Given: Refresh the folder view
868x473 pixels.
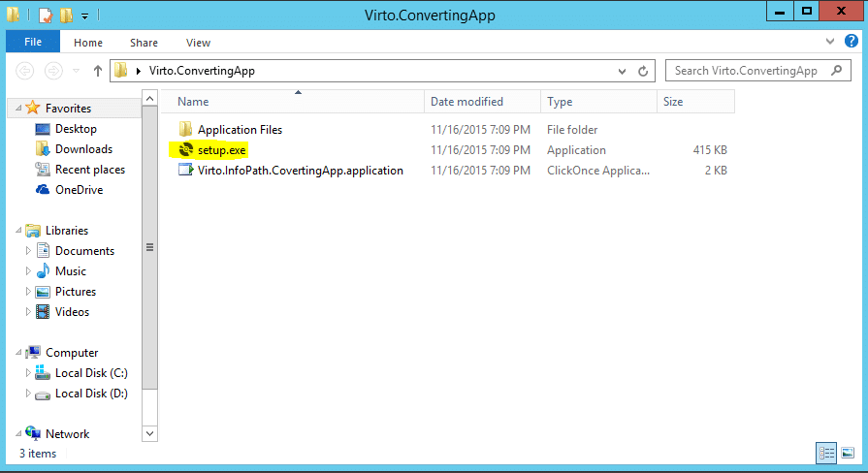Looking at the screenshot, I should [643, 71].
